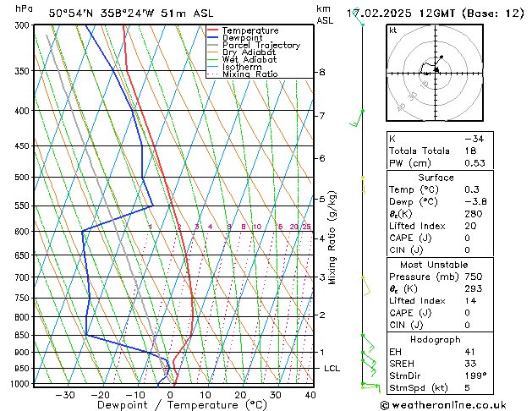Click the date title '17.02.2025 12GMT (Base: 12)'
The height and width of the screenshot is (411, 532).
pos(436,14)
